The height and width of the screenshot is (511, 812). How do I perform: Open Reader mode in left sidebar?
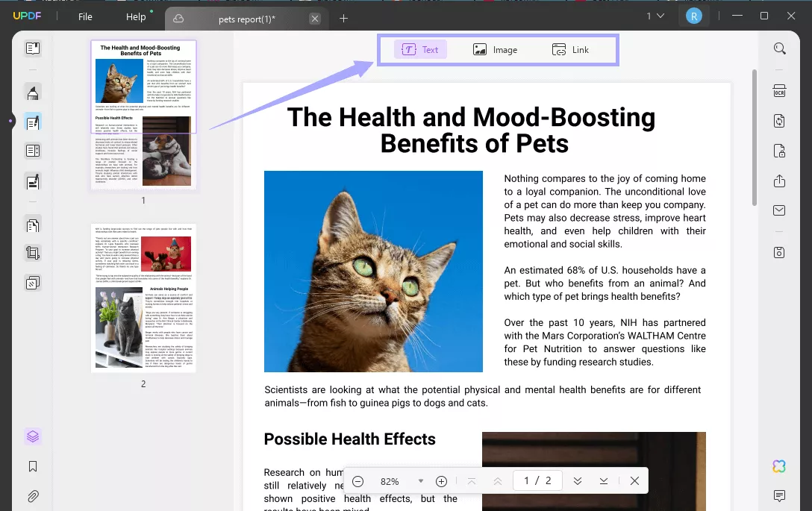pyautogui.click(x=33, y=48)
